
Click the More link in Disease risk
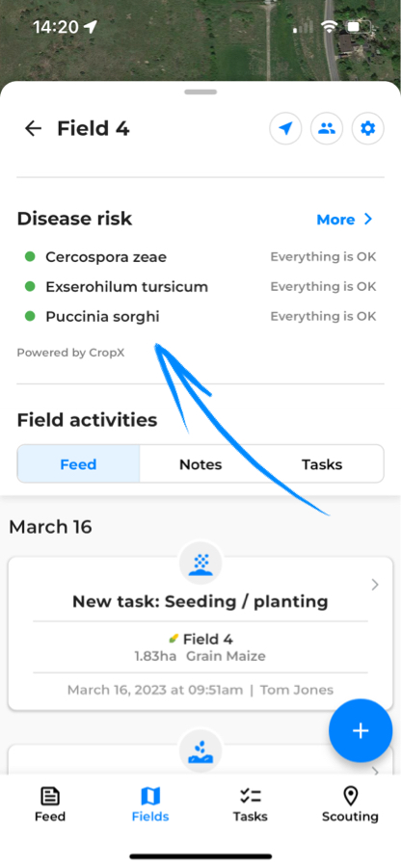[335, 220]
